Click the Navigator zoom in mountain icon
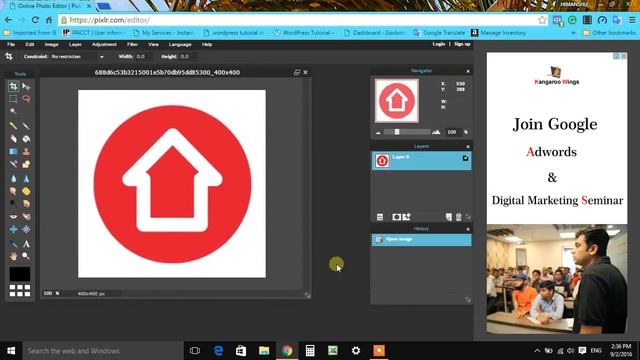 click(x=436, y=132)
